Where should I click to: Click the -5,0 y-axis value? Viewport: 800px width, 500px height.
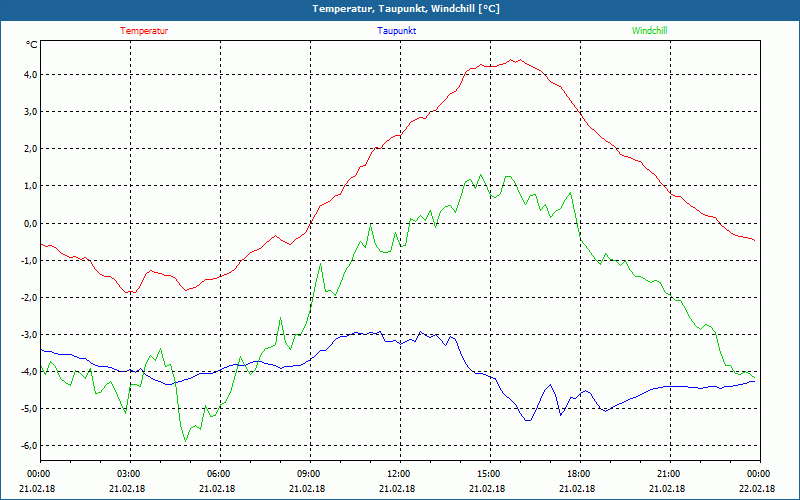coord(29,409)
